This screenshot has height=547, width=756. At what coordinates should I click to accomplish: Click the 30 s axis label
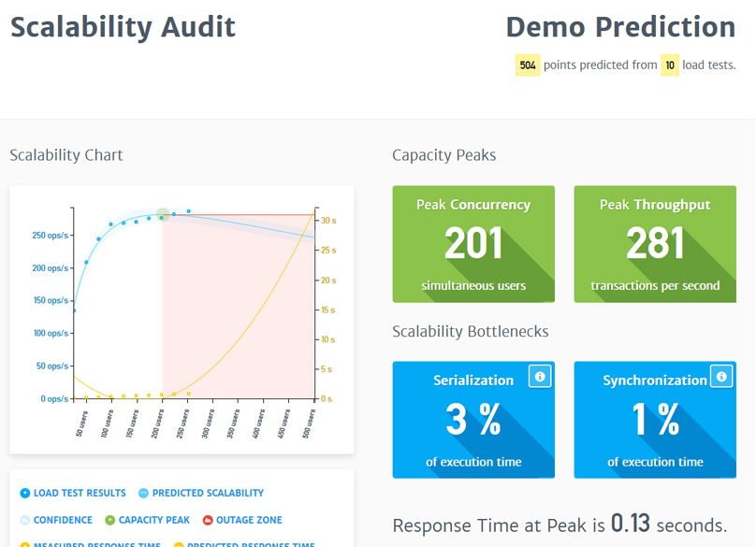coord(328,221)
